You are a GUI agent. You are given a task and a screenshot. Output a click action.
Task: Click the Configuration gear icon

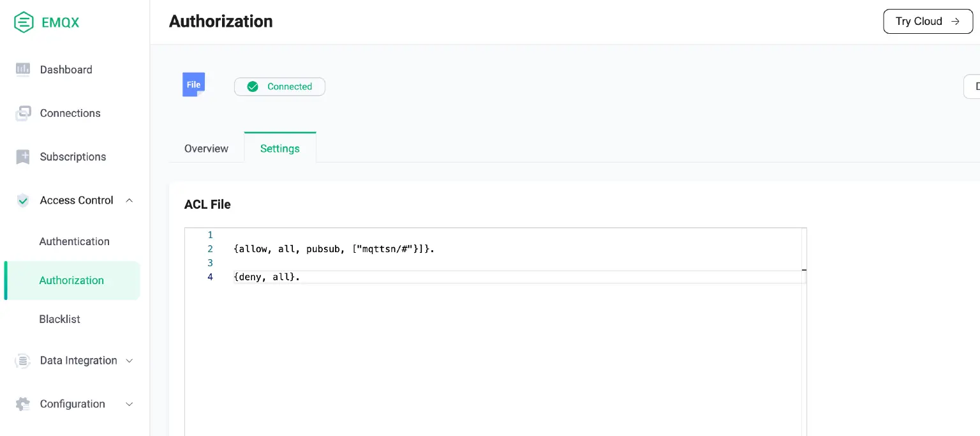coord(23,404)
